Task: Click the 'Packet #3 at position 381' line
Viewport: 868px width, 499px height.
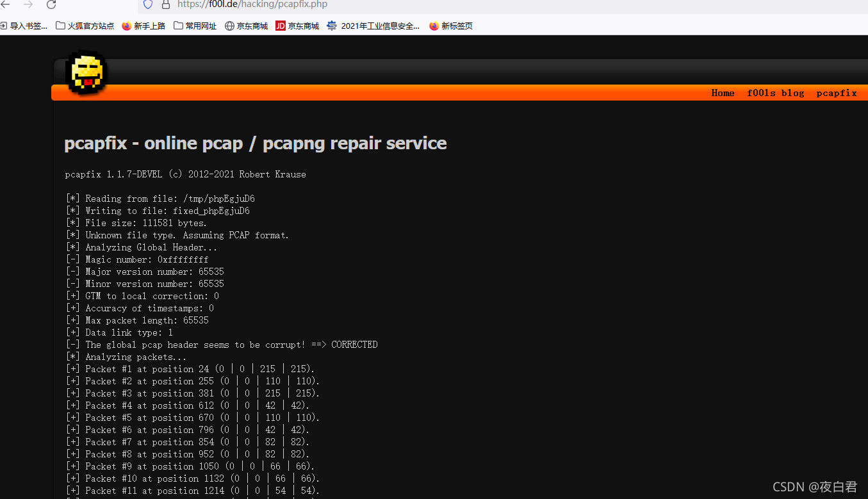Action: point(193,393)
